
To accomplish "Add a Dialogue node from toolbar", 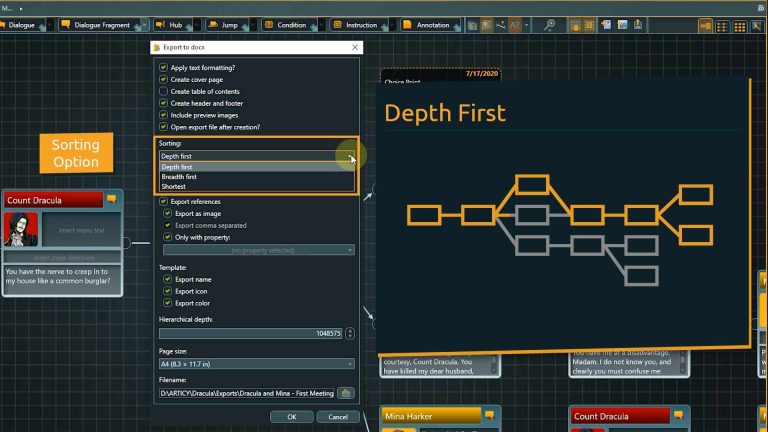I will point(21,25).
